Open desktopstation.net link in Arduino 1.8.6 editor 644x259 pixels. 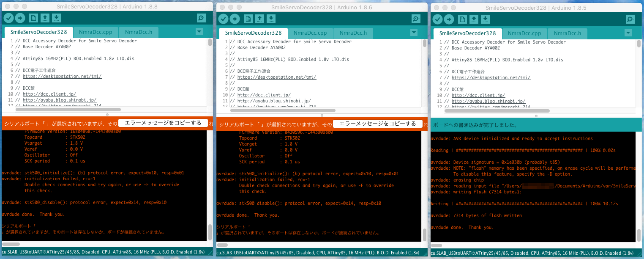(277, 77)
